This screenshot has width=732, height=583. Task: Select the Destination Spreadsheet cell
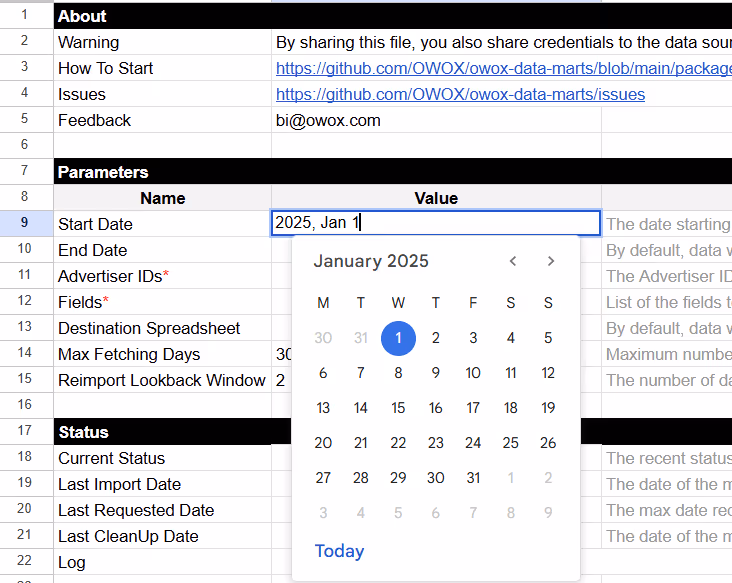tap(162, 328)
